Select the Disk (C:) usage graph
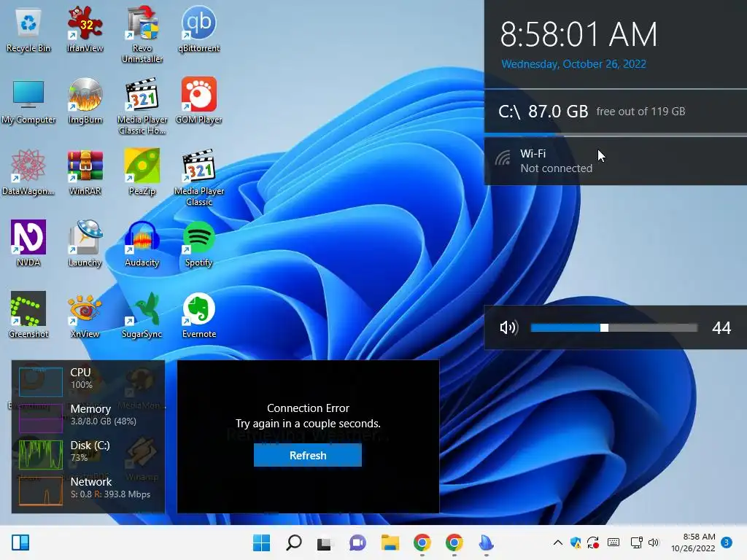The height and width of the screenshot is (560, 747). (41, 455)
